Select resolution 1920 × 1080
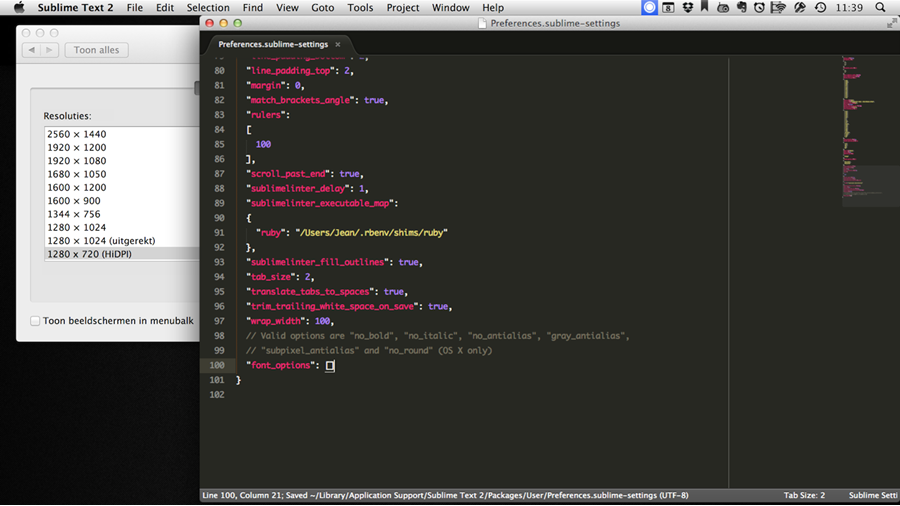This screenshot has width=900, height=506. coord(122,161)
